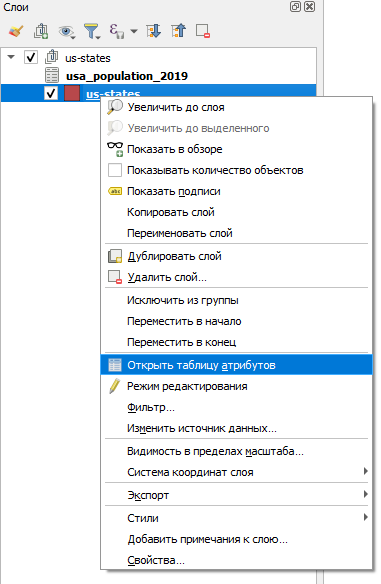Open the Стили submenu
381x584 pixels.
236,518
